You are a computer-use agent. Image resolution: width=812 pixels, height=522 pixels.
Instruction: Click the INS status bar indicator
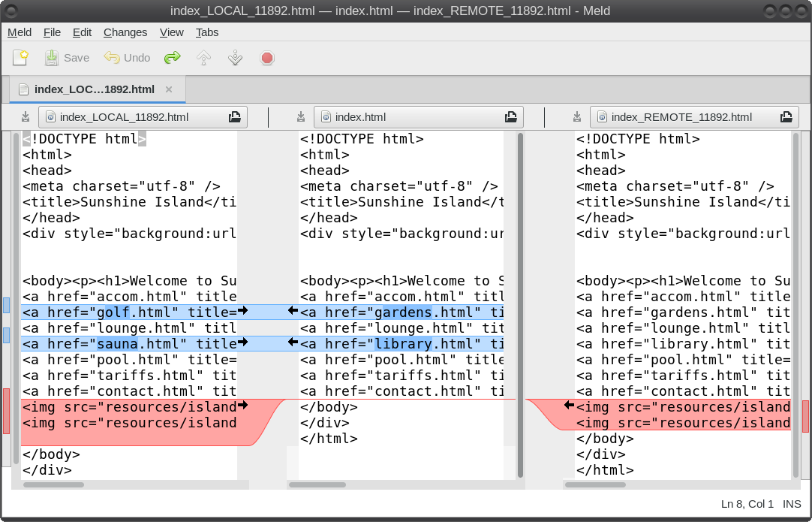point(792,504)
